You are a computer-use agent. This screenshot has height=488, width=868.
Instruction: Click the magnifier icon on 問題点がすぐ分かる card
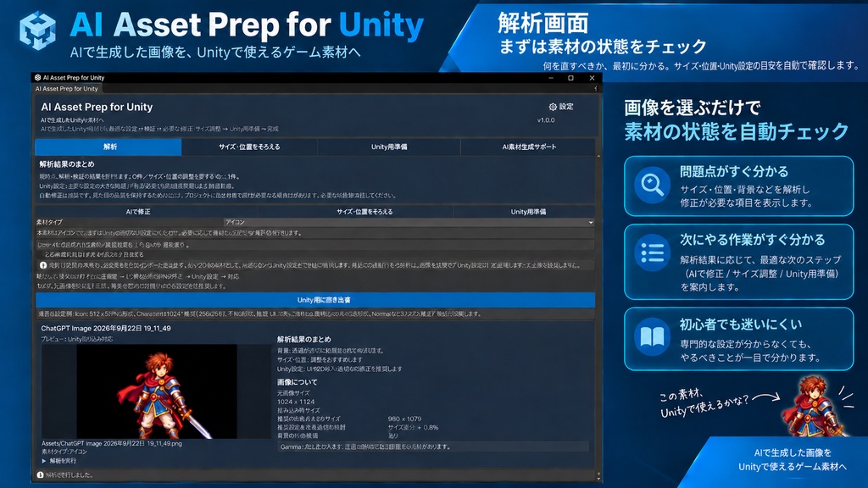[x=652, y=185]
